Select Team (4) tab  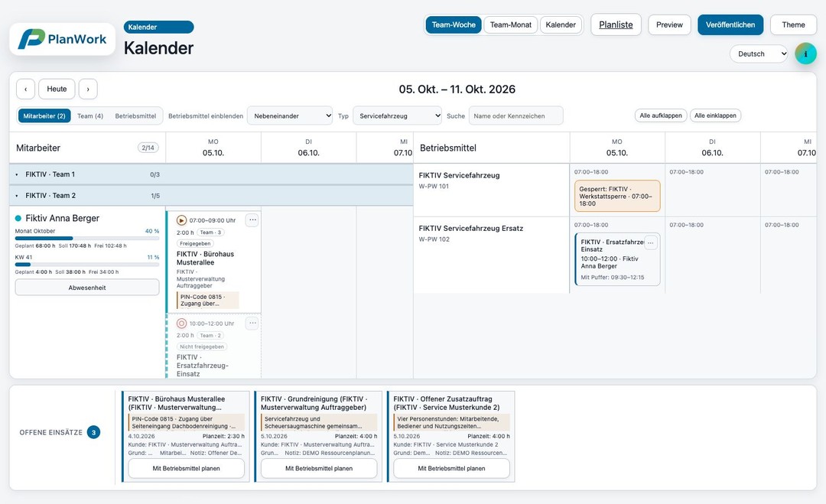click(x=90, y=115)
